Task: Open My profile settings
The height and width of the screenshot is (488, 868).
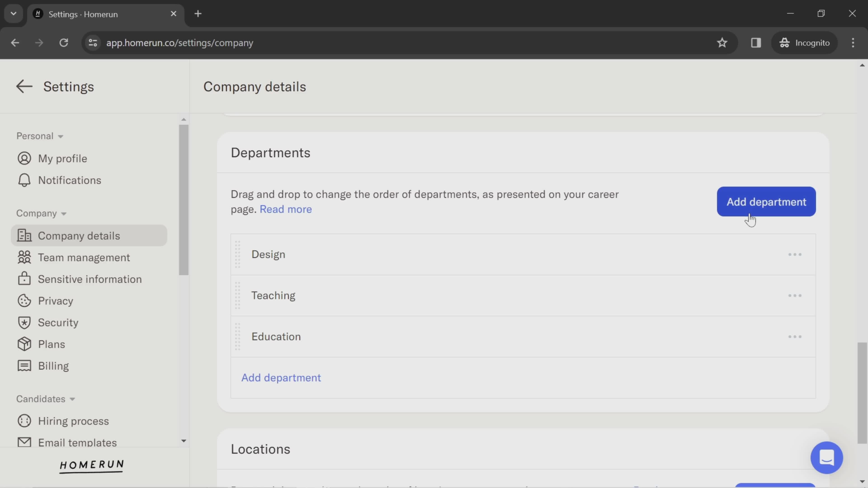Action: 62,158
